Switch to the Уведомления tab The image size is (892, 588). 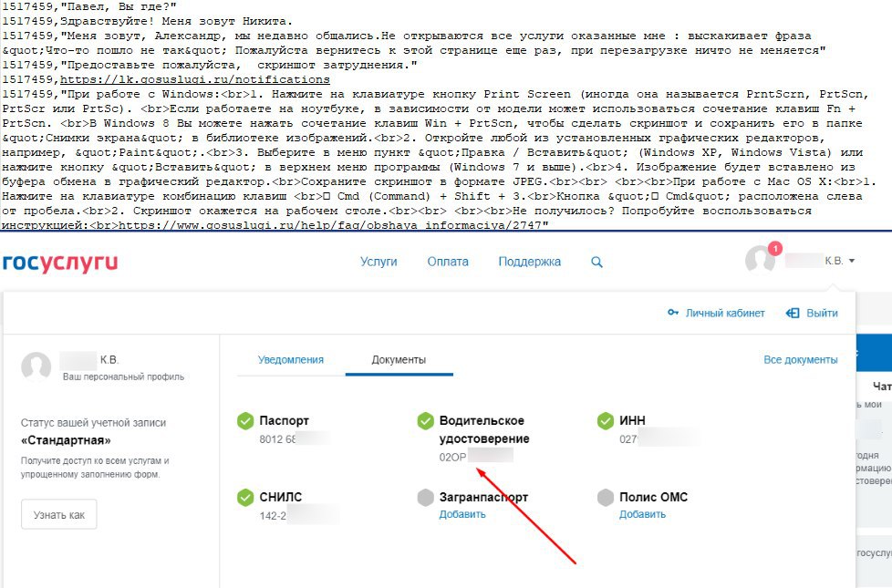291,360
